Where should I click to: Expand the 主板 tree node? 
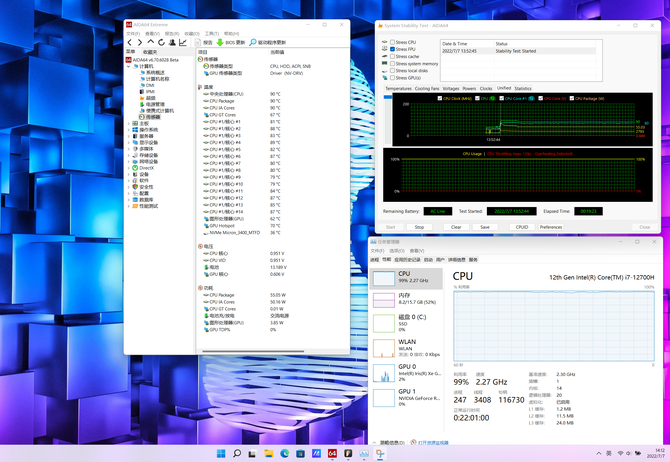point(128,123)
